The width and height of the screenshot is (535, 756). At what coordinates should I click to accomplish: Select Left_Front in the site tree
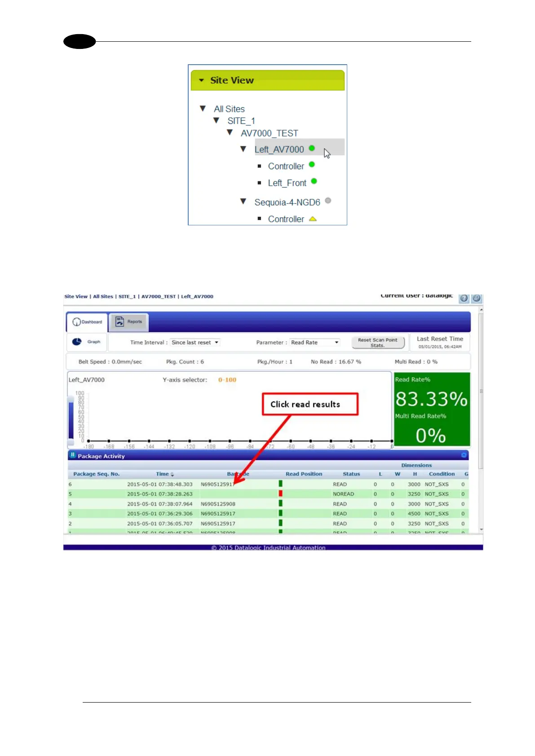[287, 183]
